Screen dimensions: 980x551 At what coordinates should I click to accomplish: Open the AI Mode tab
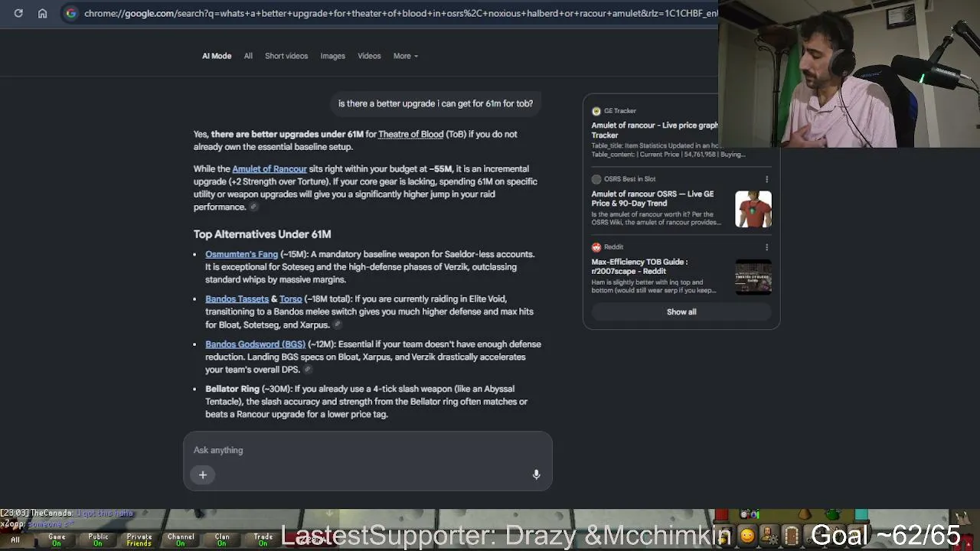[217, 56]
